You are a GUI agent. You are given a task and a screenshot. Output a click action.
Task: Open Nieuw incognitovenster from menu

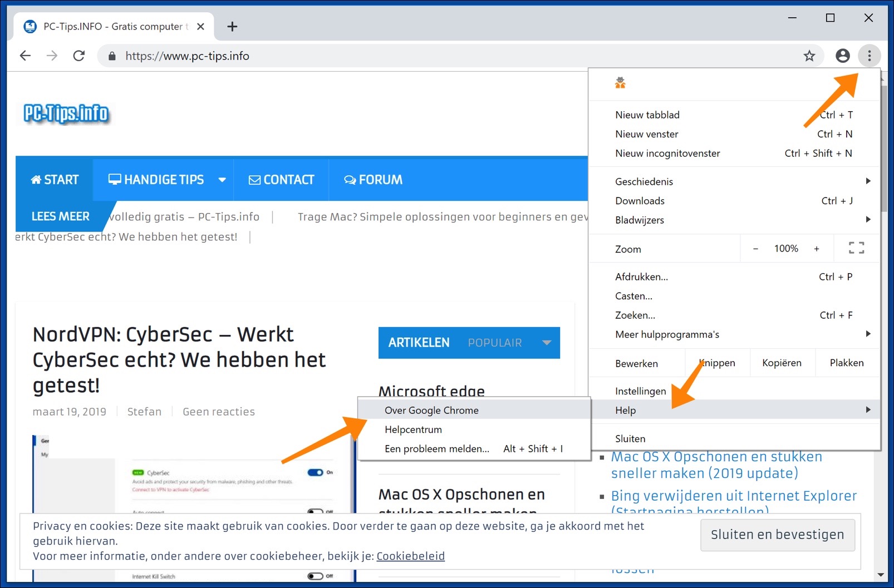click(734, 153)
